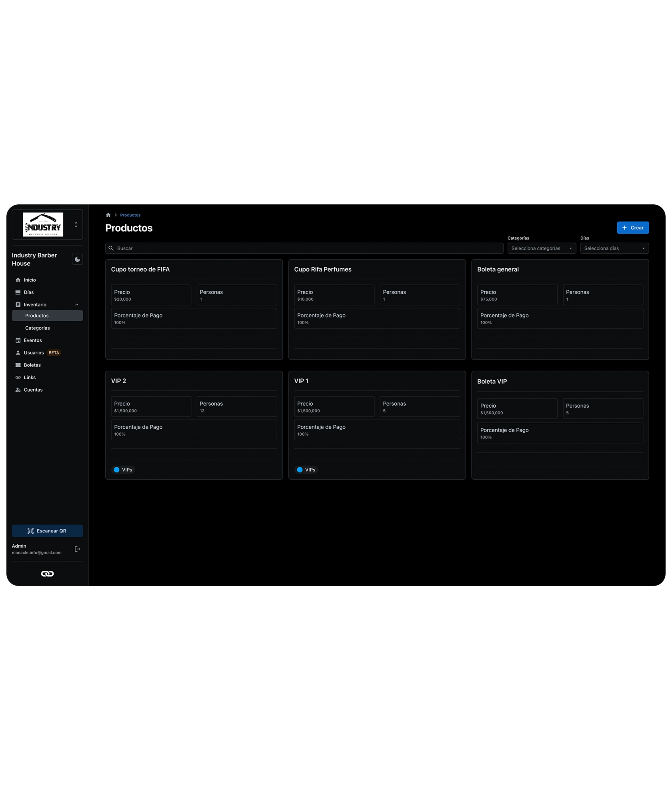Screen dimensions: 672x800
Task: Open the VIP 2 product card
Action: tap(194, 425)
